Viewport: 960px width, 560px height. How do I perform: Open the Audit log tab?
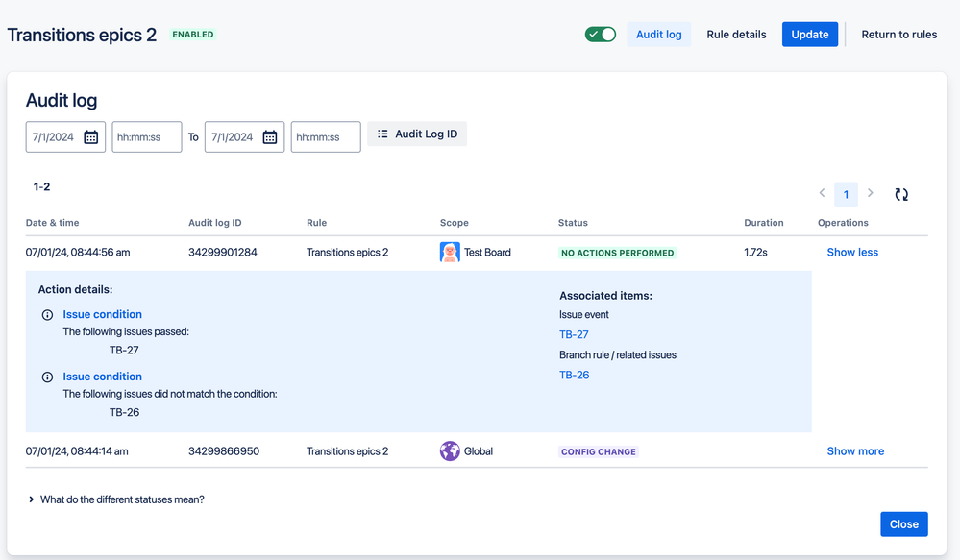pos(659,35)
